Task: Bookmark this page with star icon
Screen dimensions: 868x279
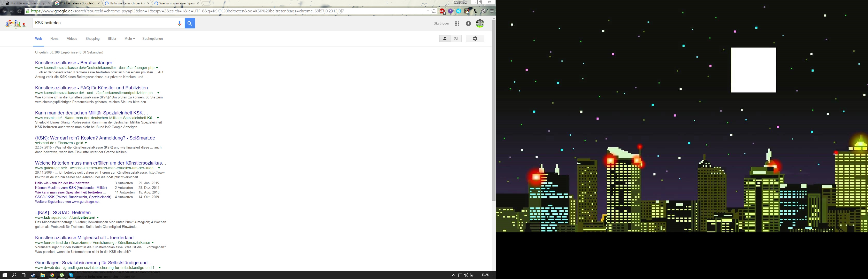Action: 434,11
